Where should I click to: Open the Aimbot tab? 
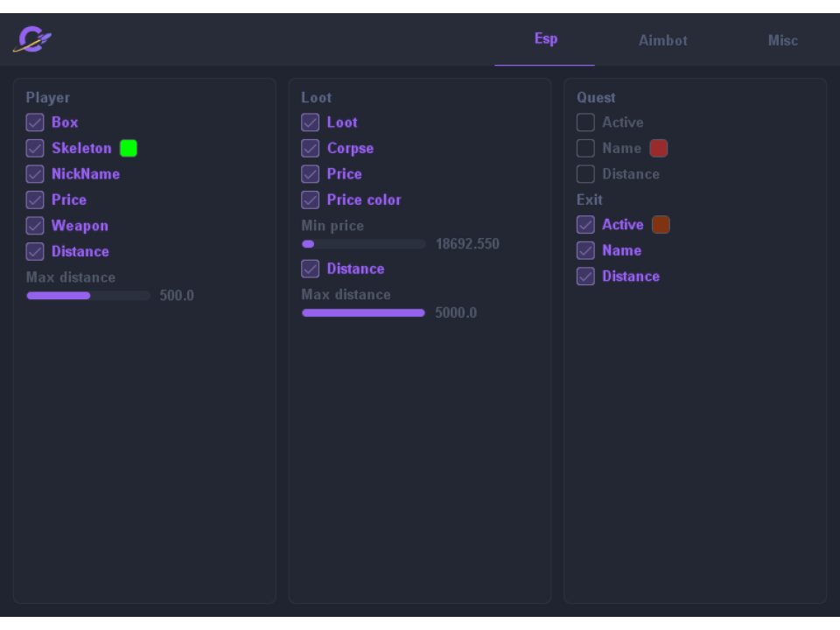click(662, 40)
